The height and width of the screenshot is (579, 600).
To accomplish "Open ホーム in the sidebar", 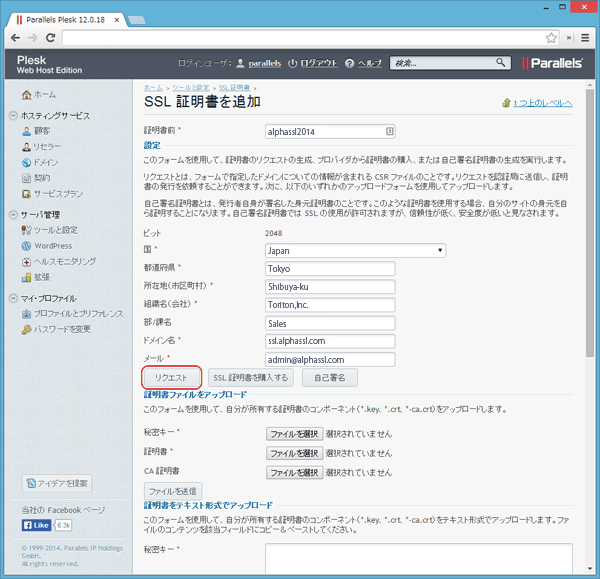I will click(45, 95).
